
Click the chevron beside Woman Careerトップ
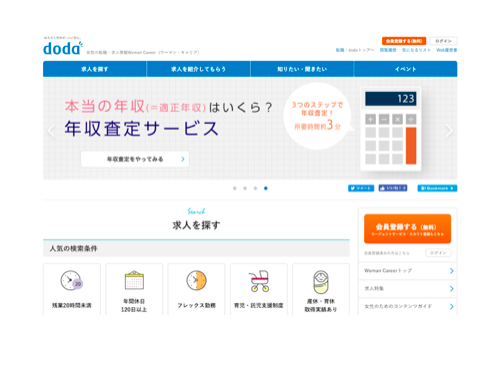click(451, 271)
